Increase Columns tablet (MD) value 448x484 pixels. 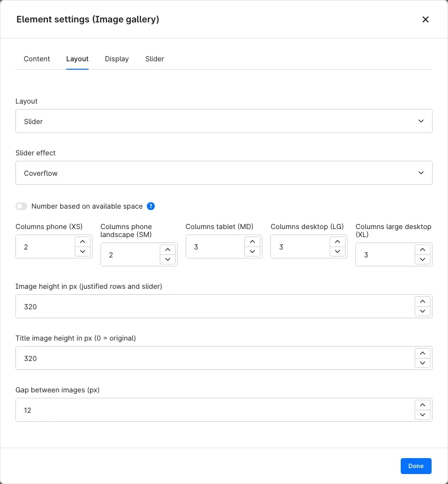click(252, 242)
